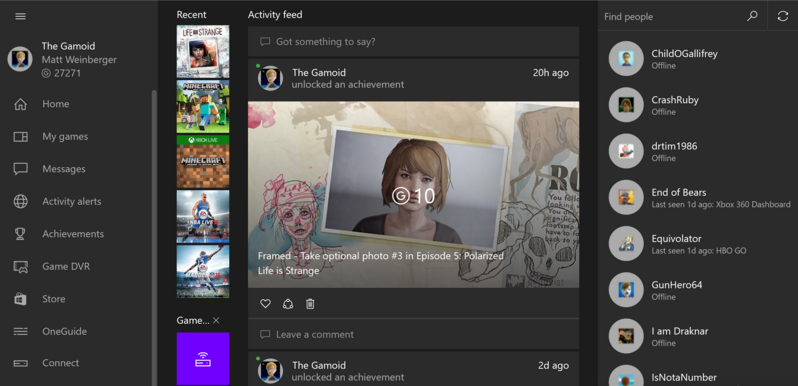Image resolution: width=798 pixels, height=386 pixels.
Task: Close the Game streaming section
Action: coord(216,320)
